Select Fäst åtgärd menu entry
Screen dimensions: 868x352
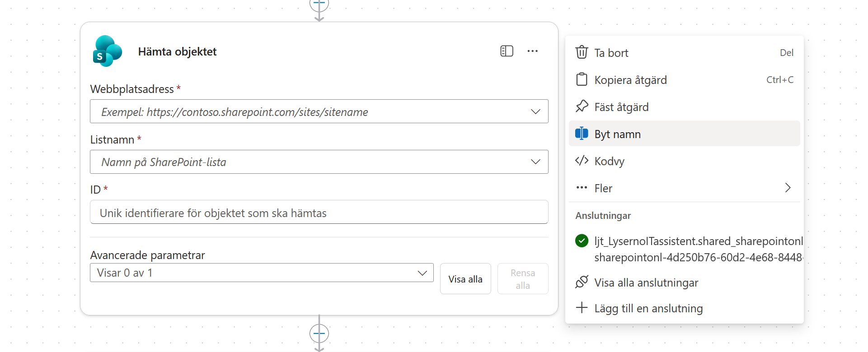[x=684, y=107]
